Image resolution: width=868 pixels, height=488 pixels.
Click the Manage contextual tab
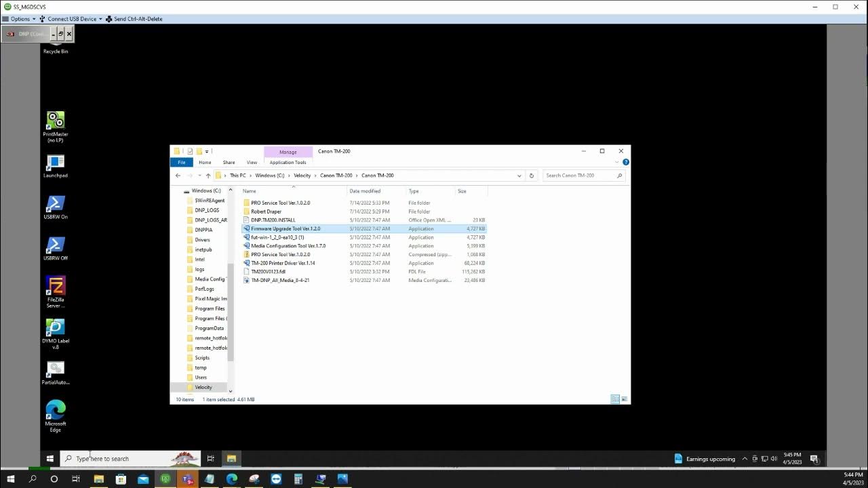(x=288, y=152)
